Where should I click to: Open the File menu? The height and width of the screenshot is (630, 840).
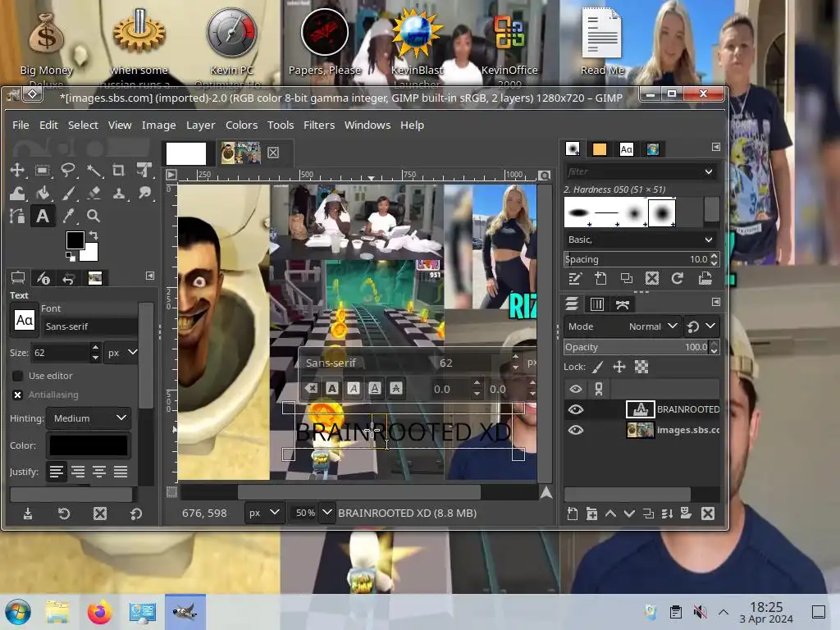[21, 125]
